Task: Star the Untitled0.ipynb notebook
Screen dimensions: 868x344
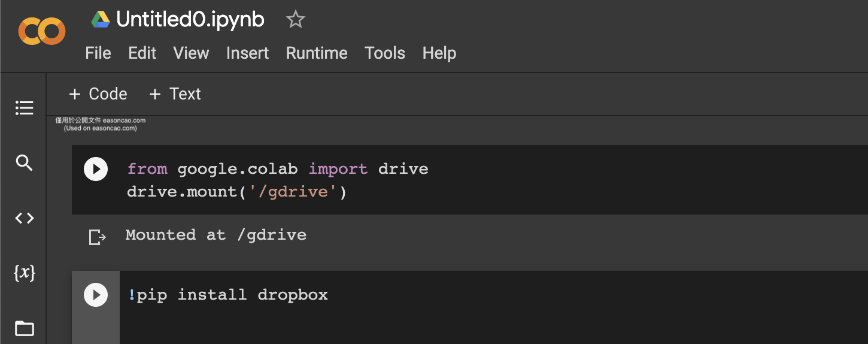Action: pos(296,20)
